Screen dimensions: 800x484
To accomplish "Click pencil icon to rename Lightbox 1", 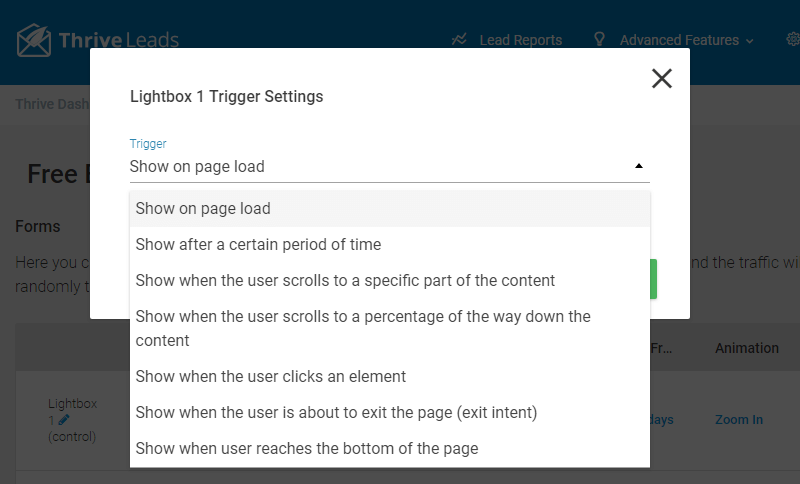I will pos(64,420).
